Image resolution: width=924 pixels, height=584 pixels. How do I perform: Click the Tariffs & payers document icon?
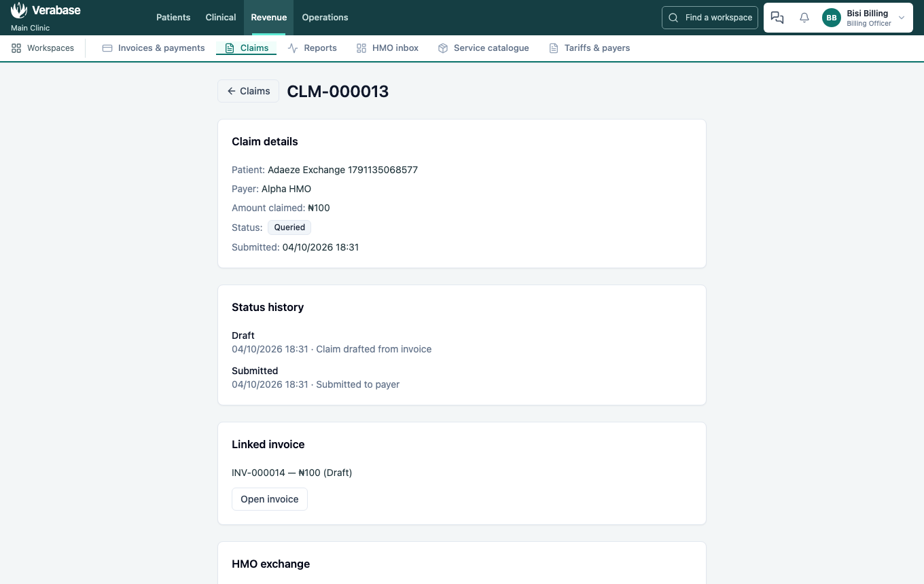pyautogui.click(x=554, y=48)
